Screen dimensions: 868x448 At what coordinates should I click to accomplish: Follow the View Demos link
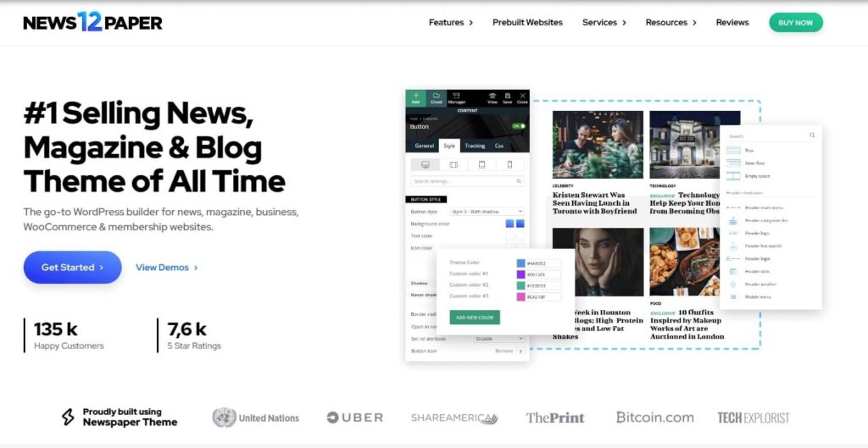167,267
